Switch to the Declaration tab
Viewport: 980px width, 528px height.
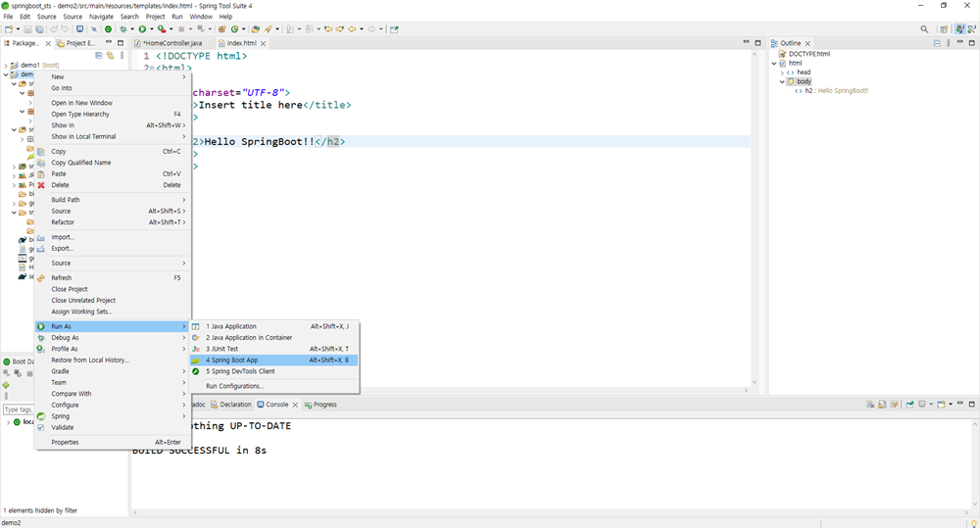[x=230, y=405]
